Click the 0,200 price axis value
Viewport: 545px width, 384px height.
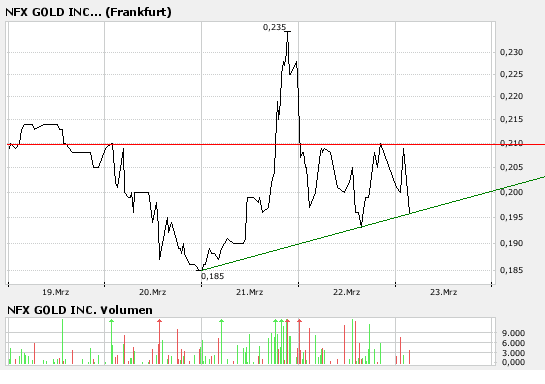[x=511, y=192]
